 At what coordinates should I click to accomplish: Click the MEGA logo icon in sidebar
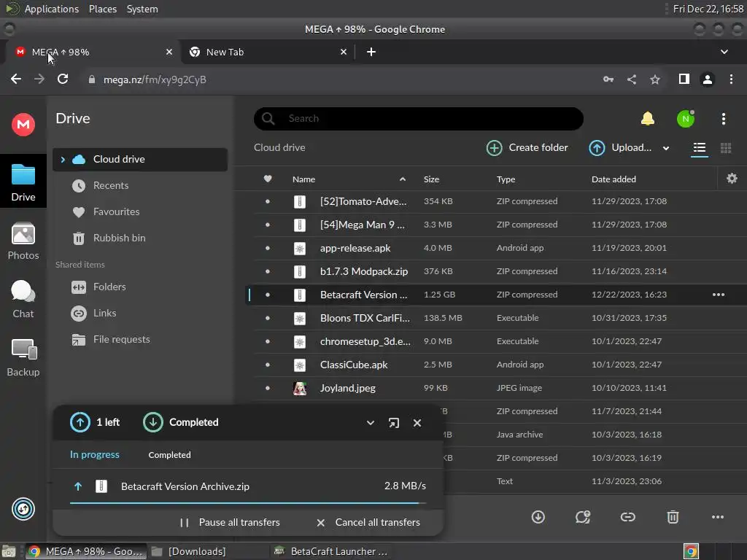coord(23,125)
